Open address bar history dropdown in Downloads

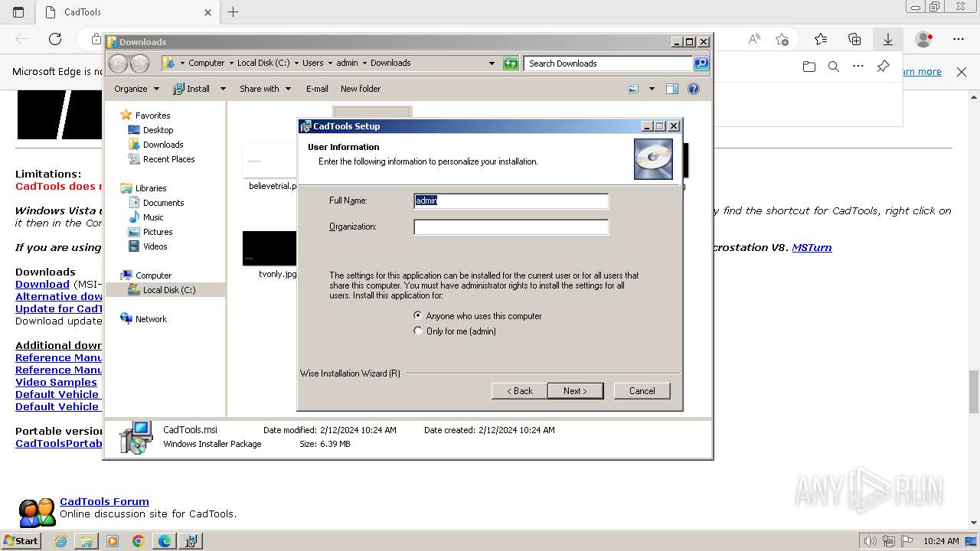492,64
